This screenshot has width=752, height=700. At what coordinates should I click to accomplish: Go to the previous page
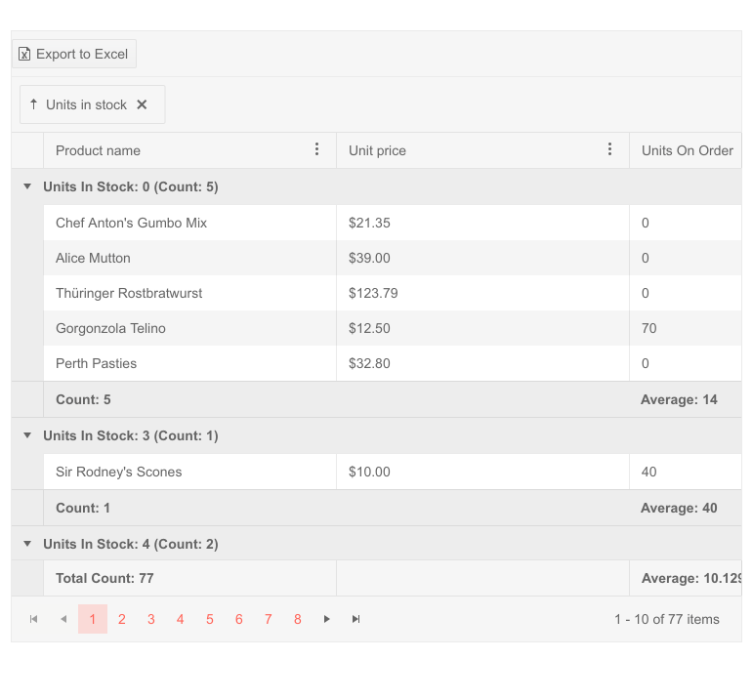coord(63,619)
